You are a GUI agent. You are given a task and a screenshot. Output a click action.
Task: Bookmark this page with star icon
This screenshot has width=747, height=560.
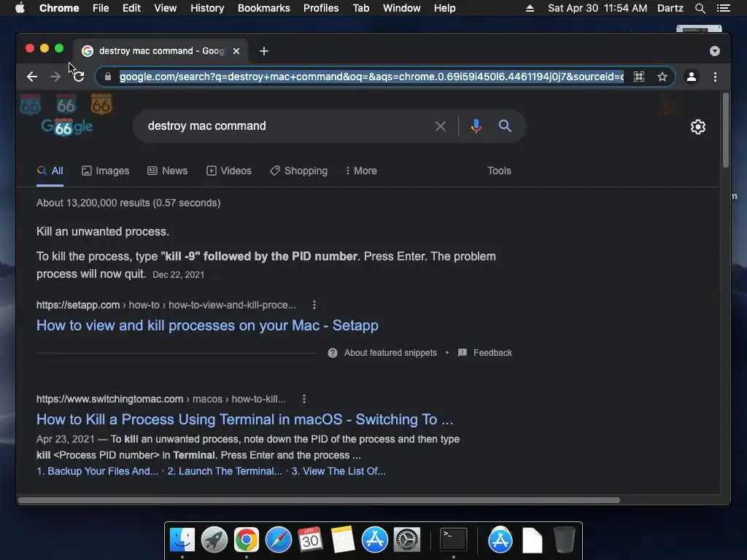point(662,77)
